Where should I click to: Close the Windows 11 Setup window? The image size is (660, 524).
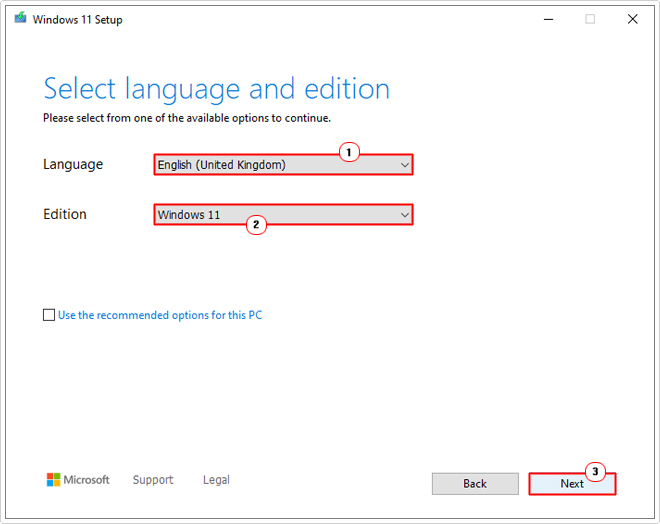click(632, 19)
